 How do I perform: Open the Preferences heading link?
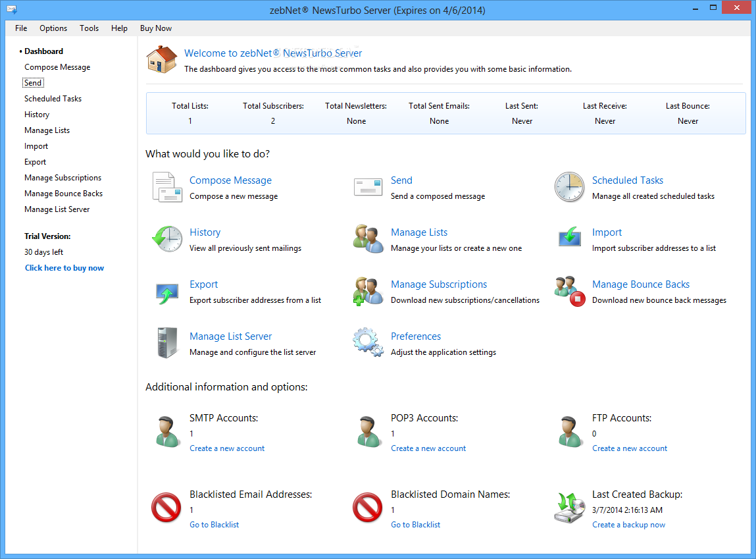click(x=416, y=336)
